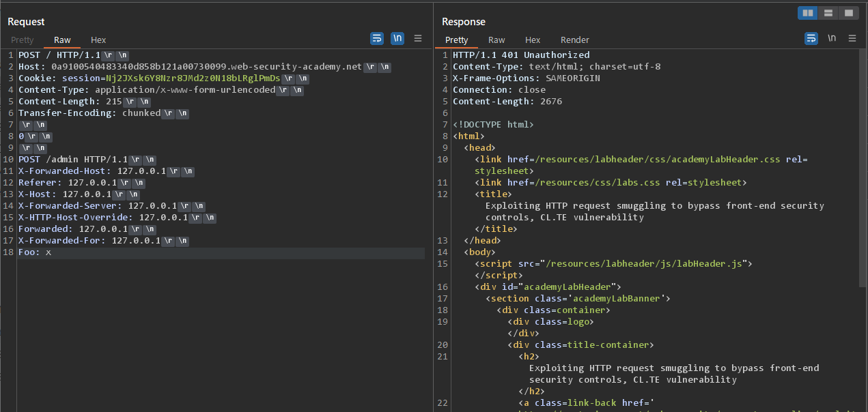The height and width of the screenshot is (412, 868).
Task: Open the Response Raw tab
Action: [x=496, y=40]
